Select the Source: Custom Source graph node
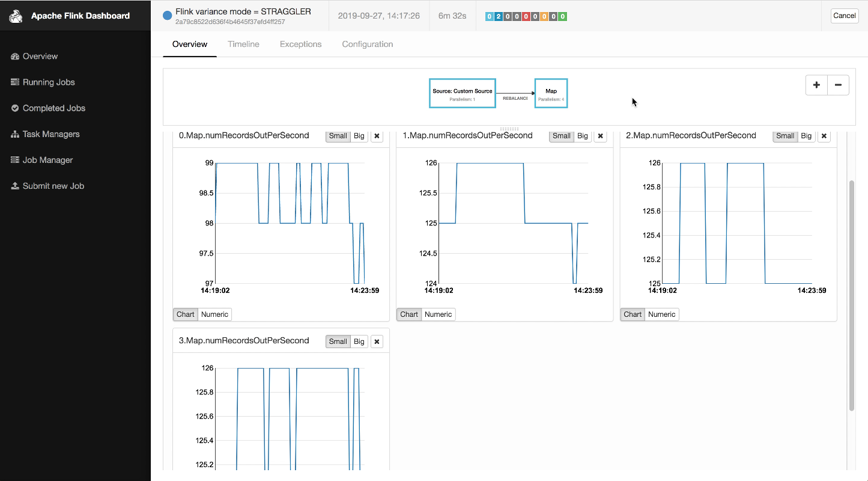 coord(463,93)
